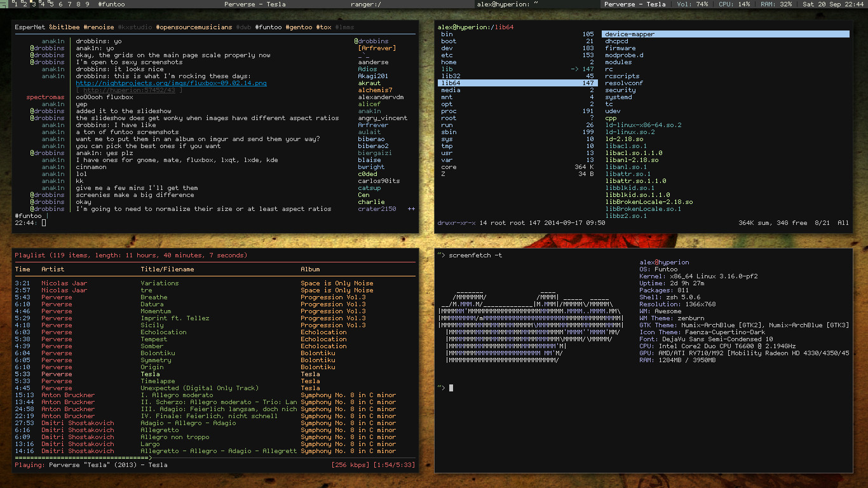Switch to workspace tag 5
The width and height of the screenshot is (868, 488).
51,4
